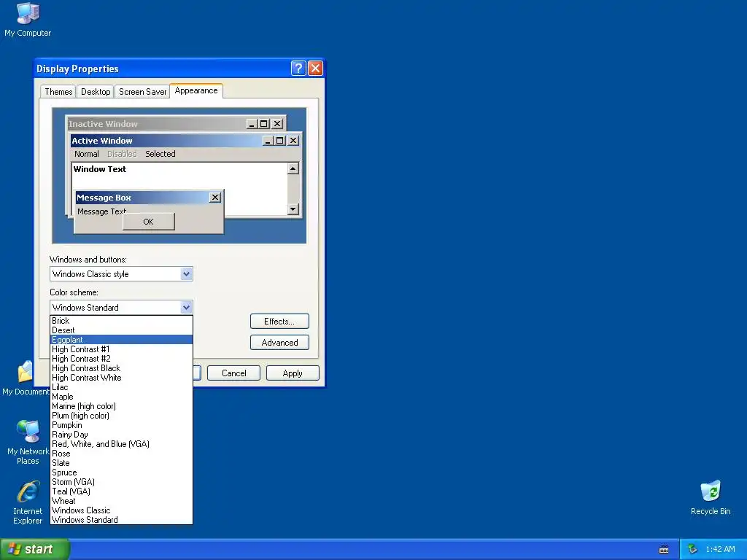Switch to the Themes tab

click(x=58, y=91)
